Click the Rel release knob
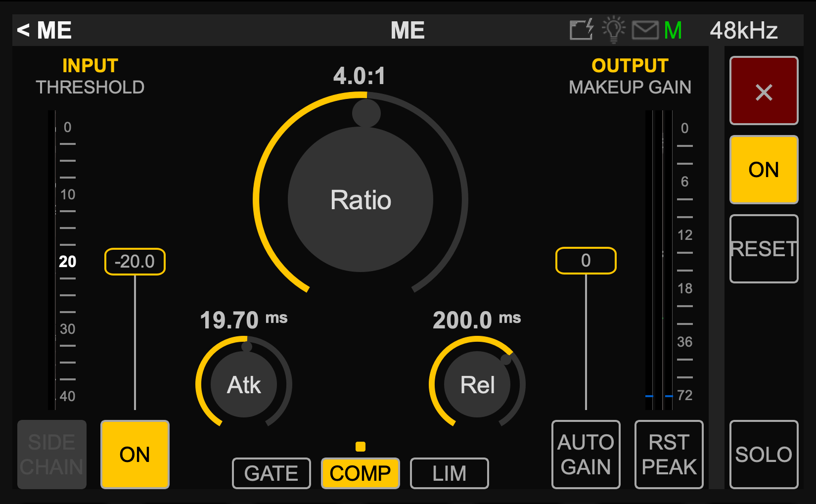The width and height of the screenshot is (816, 504). coord(477,384)
